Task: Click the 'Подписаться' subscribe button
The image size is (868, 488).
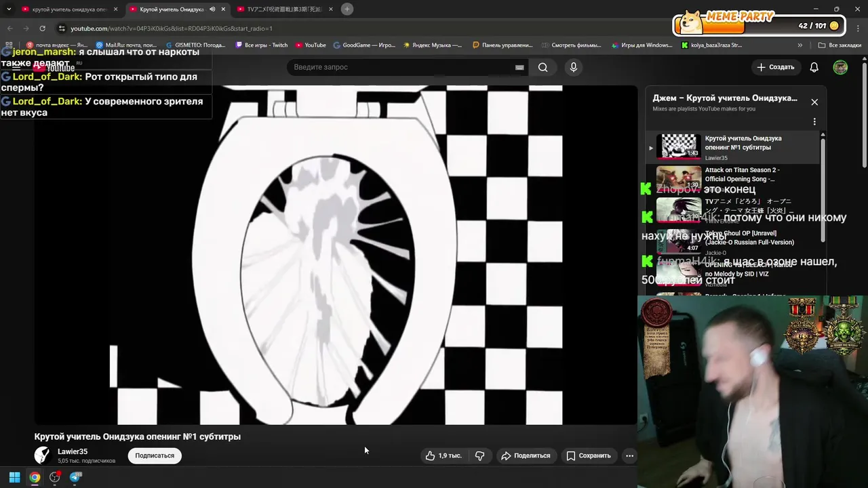Action: (x=155, y=455)
